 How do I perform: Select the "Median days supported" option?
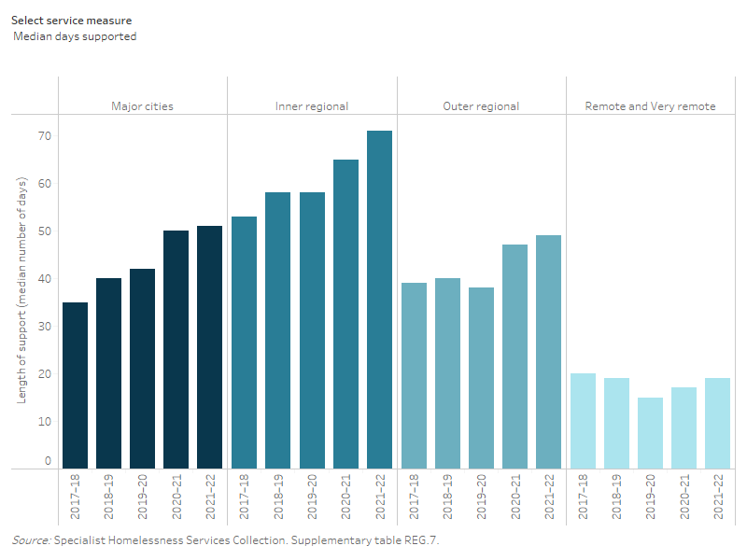pos(75,36)
